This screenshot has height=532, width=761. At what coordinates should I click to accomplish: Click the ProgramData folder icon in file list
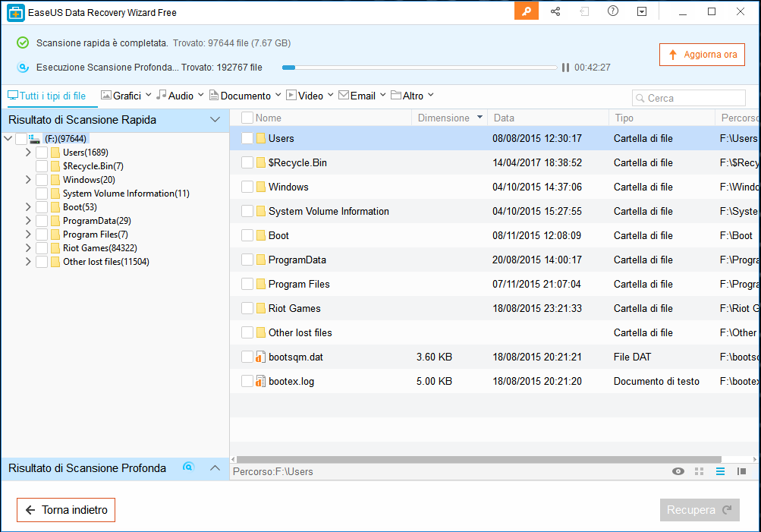[261, 260]
